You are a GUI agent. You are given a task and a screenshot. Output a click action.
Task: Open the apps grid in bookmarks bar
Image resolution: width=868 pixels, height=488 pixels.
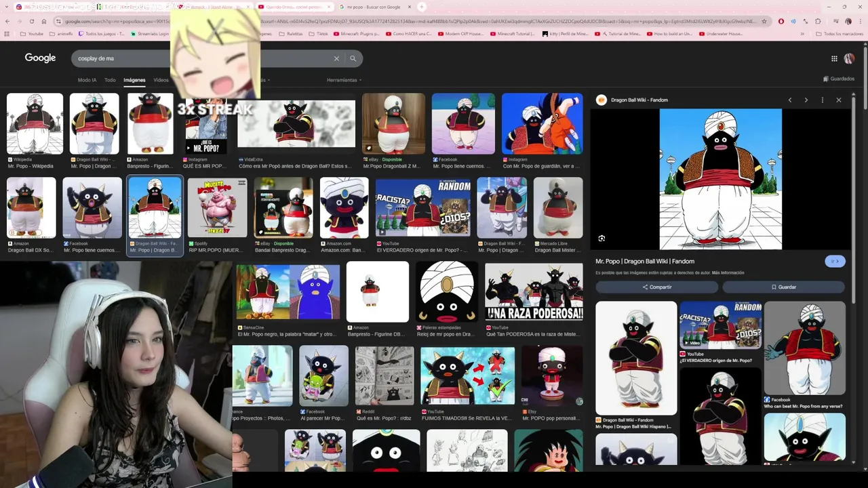pyautogui.click(x=7, y=33)
